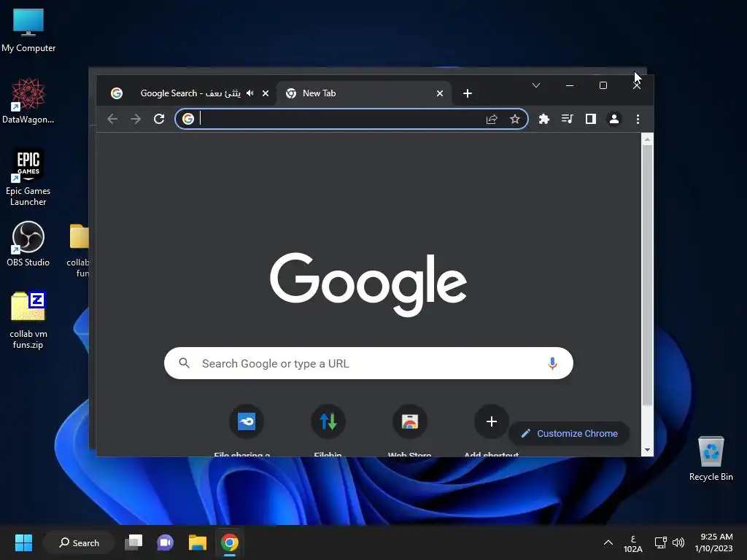Screen dimensions: 747x560
Task: Reload the current page
Action: pos(159,119)
